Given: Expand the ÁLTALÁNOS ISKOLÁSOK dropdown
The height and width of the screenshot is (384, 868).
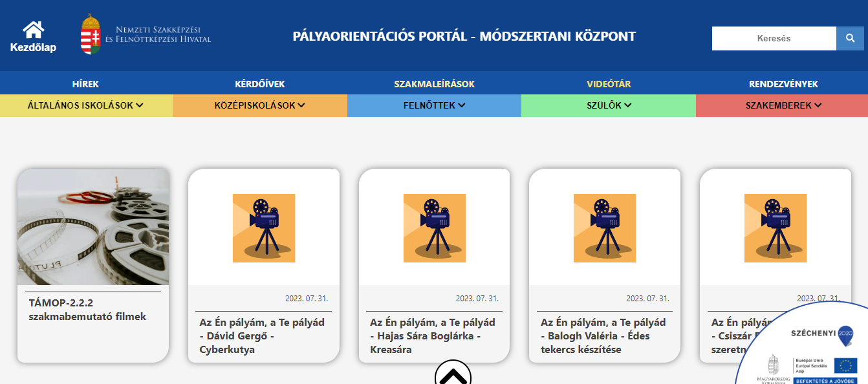Looking at the screenshot, I should [x=87, y=105].
